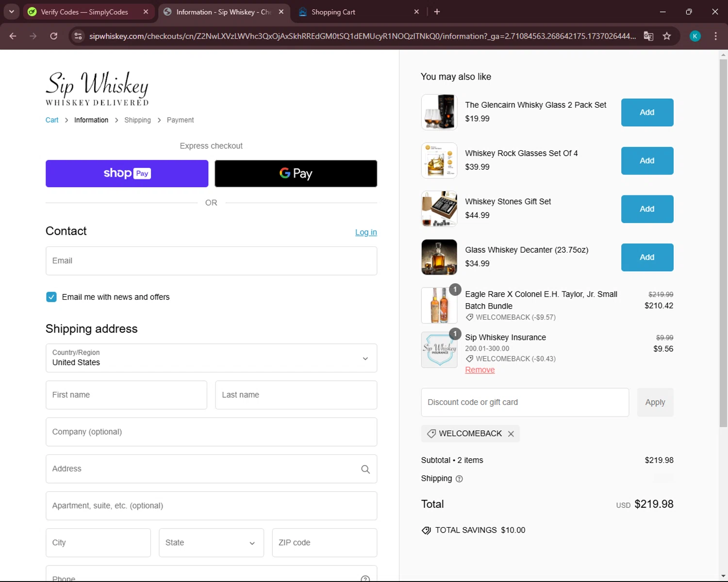Focus the Company (optional) field
This screenshot has width=728, height=582.
click(211, 432)
